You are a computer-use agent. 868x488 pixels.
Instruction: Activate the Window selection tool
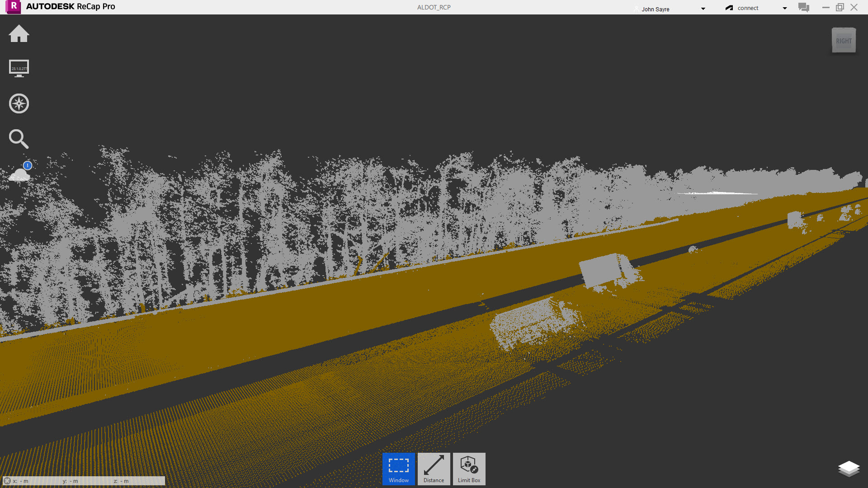pyautogui.click(x=398, y=469)
